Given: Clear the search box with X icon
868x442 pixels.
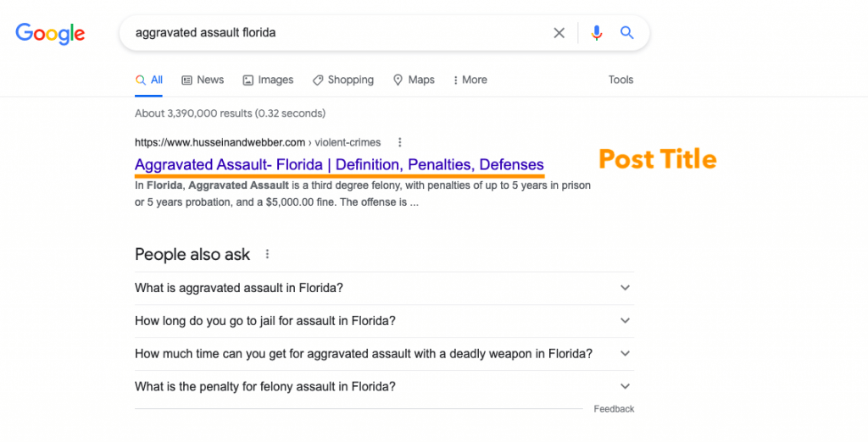Looking at the screenshot, I should (559, 33).
